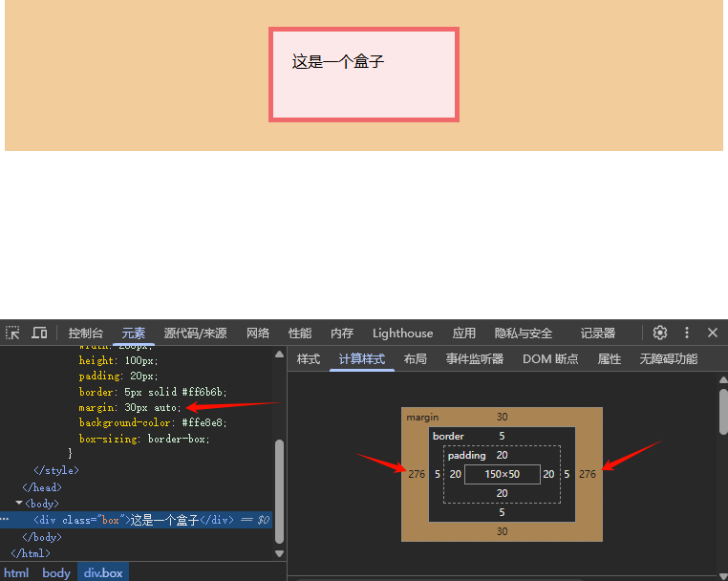Collapse the body element triangle
Image resolution: width=728 pixels, height=581 pixels.
19,503
